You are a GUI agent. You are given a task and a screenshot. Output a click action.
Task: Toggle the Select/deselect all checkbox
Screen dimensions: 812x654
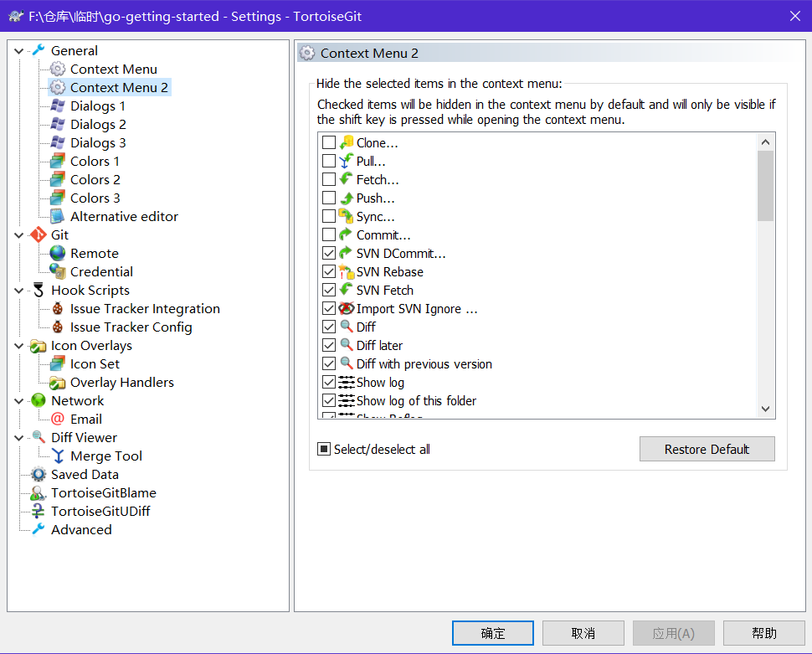[324, 449]
